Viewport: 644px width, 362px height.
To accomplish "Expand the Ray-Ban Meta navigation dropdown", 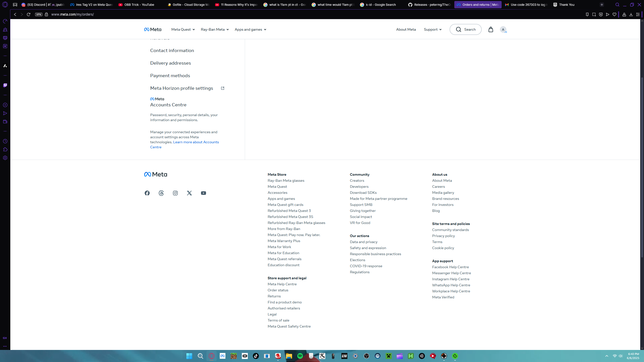I will coord(215,29).
